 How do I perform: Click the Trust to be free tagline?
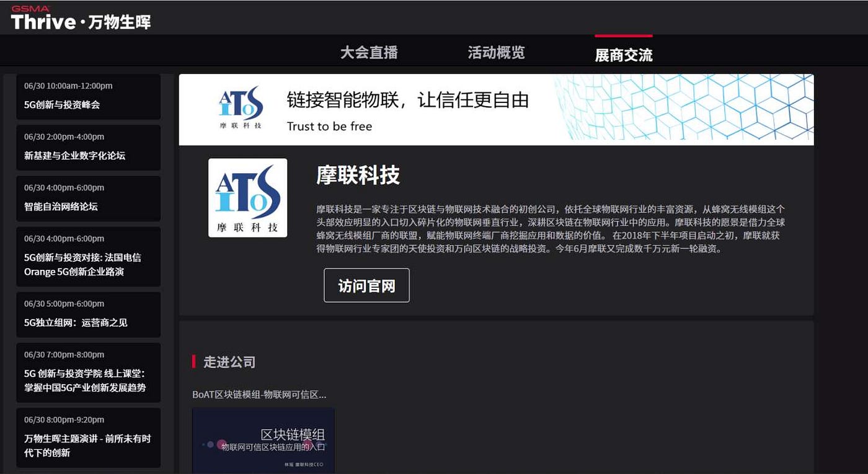point(329,127)
